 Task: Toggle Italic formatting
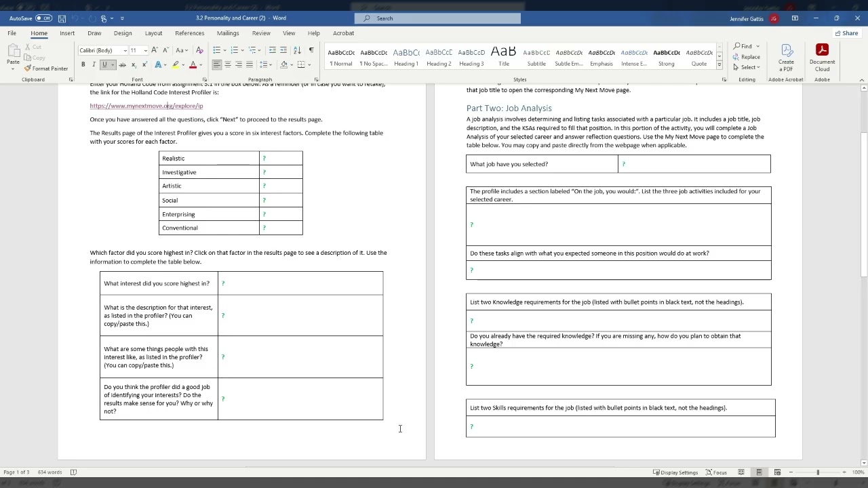tap(94, 65)
